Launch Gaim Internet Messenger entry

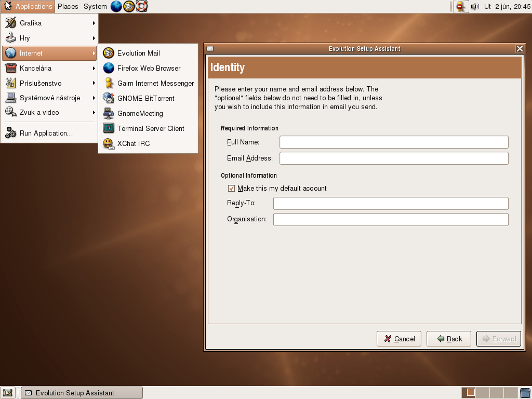[x=148, y=83]
